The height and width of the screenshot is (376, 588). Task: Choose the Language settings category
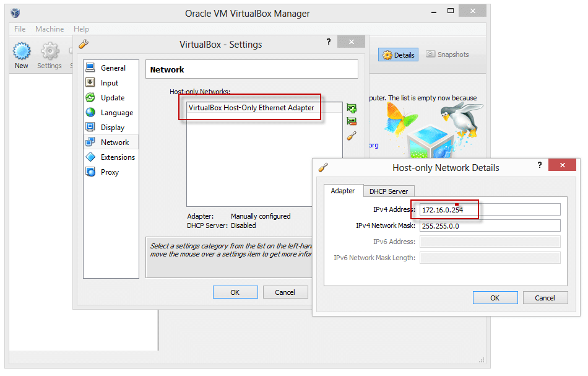[x=116, y=113]
